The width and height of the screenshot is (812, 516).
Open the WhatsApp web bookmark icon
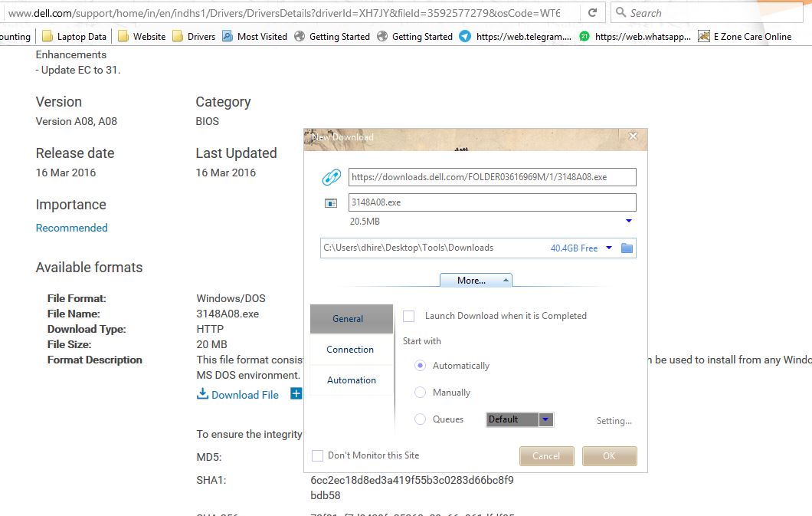(584, 36)
